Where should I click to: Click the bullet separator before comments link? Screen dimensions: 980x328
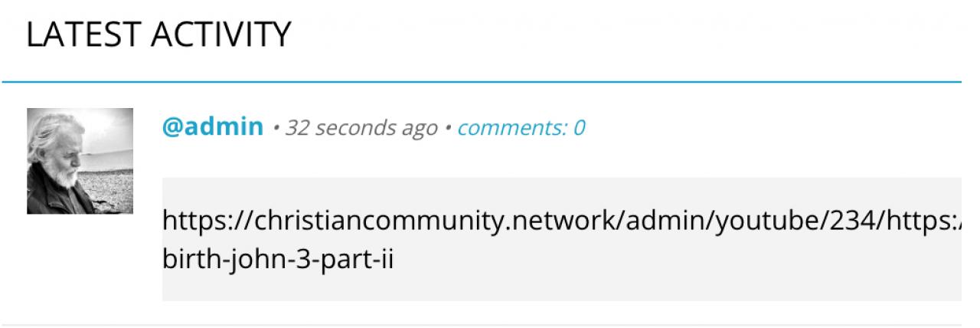[x=448, y=128]
